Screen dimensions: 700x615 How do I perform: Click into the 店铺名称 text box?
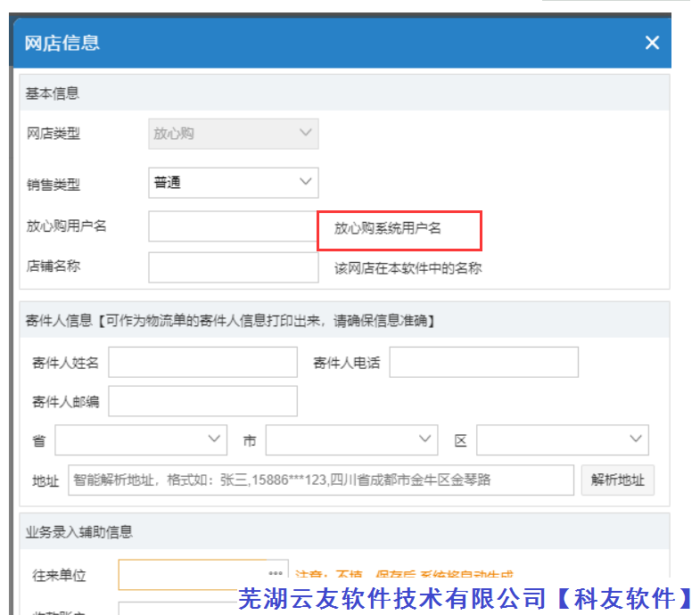click(x=233, y=266)
